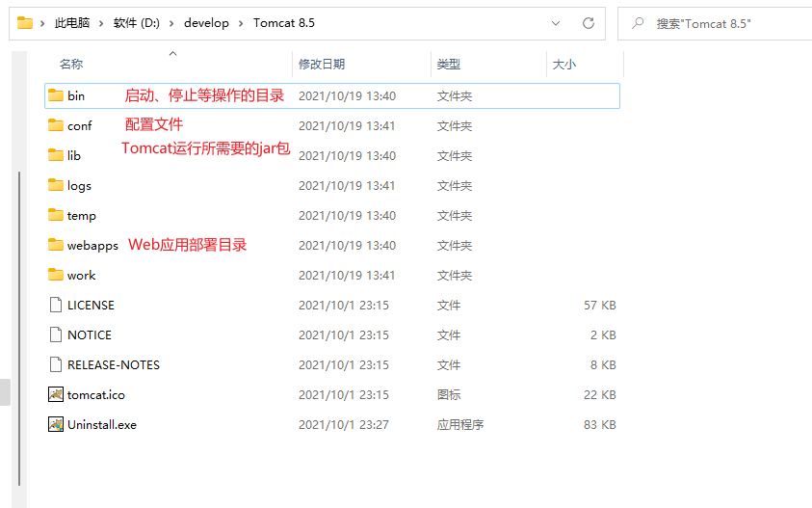Sort files by 类型 column
The height and width of the screenshot is (508, 812).
tap(449, 64)
